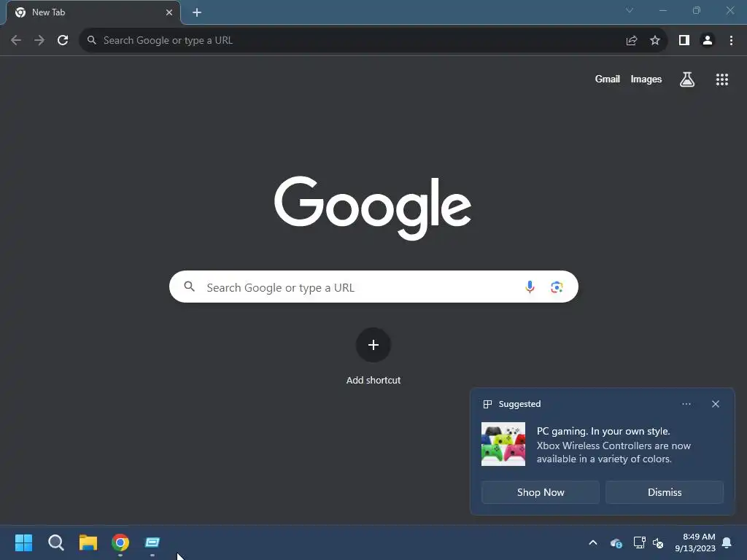The height and width of the screenshot is (560, 747).
Task: Dismiss the Xbox controllers suggestion
Action: 665,492
